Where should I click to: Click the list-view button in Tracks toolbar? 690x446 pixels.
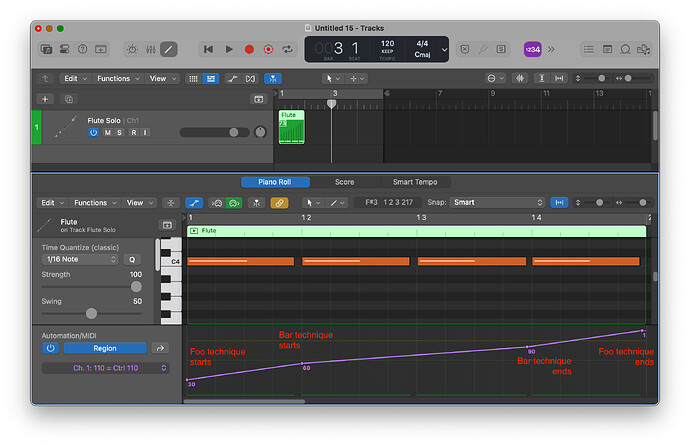click(x=211, y=79)
